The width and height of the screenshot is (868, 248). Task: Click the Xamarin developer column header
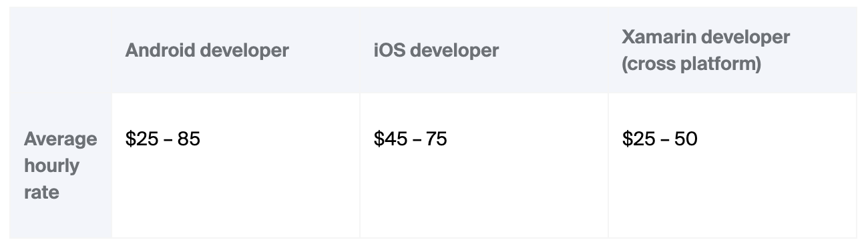tap(706, 51)
